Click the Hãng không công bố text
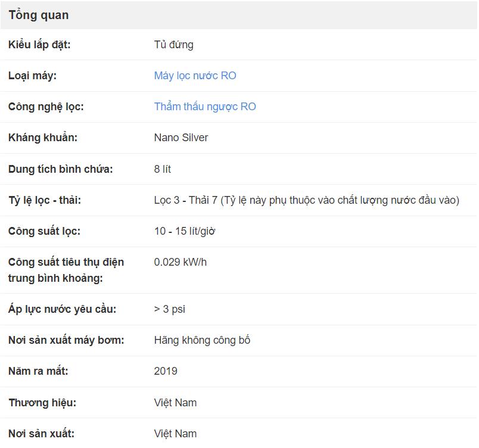This screenshot has height=448, width=479. [202, 340]
